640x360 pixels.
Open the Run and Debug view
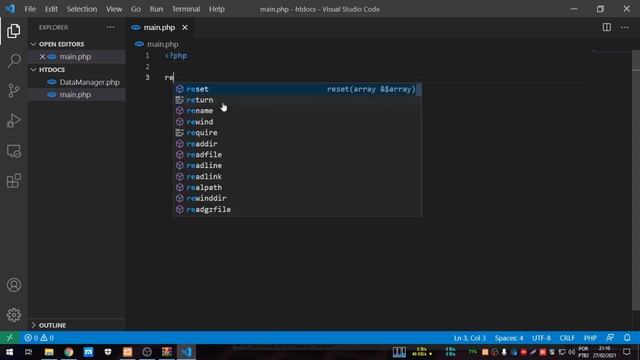tap(13, 120)
